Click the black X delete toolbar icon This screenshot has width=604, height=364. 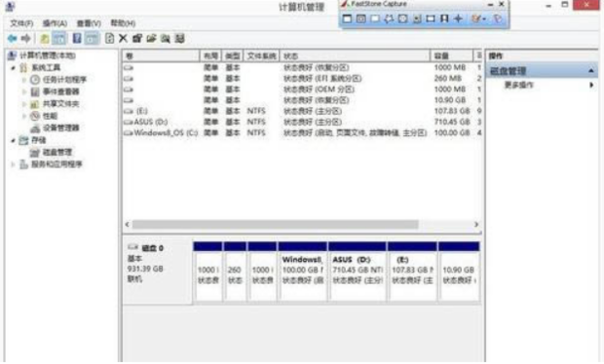123,39
